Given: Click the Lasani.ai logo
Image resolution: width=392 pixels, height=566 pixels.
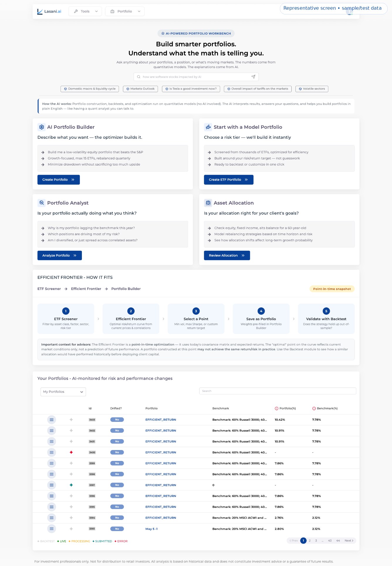Looking at the screenshot, I should coord(49,11).
